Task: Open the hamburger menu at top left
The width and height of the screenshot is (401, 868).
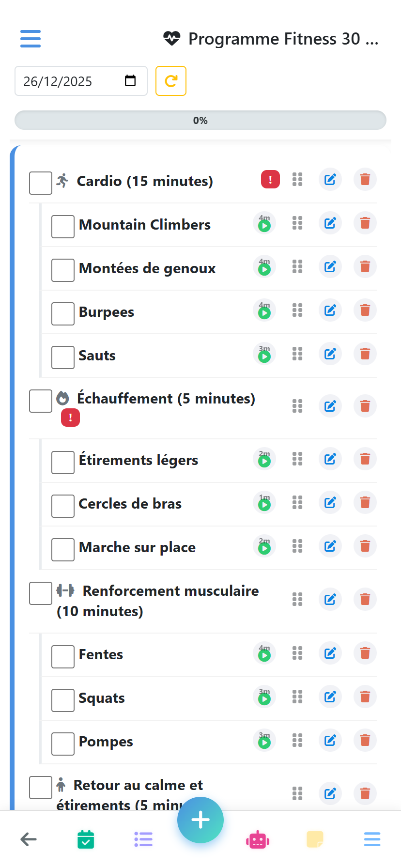Action: coord(31,39)
